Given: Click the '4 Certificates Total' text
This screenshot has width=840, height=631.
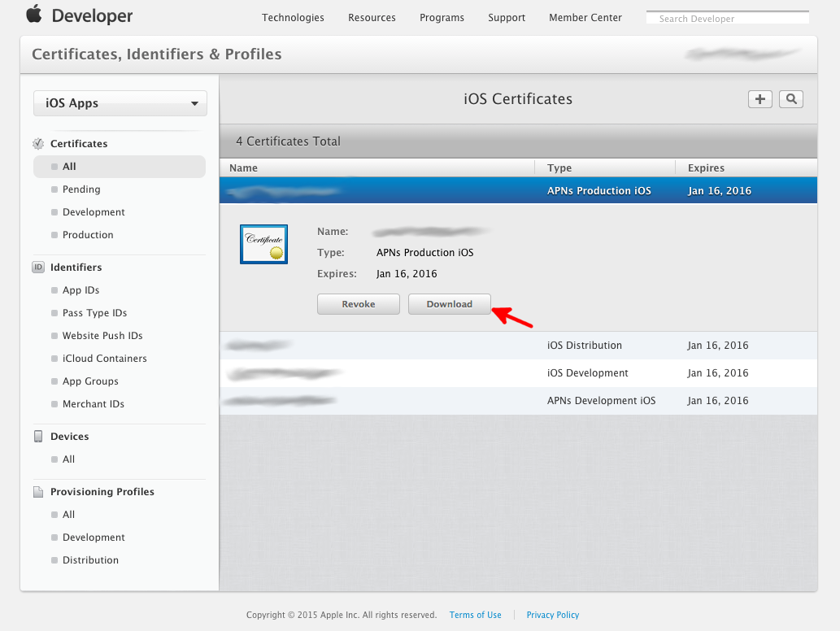Looking at the screenshot, I should click(288, 141).
